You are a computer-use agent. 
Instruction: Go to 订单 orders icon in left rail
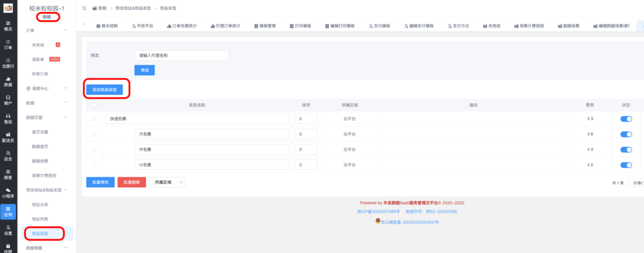pos(8,44)
